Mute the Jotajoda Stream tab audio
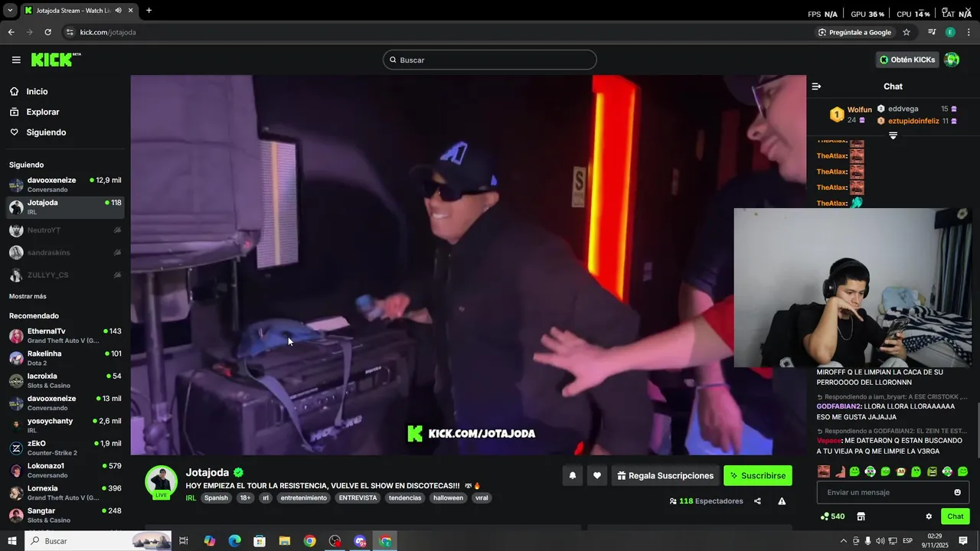Screen dimensions: 980x551 click(118, 11)
